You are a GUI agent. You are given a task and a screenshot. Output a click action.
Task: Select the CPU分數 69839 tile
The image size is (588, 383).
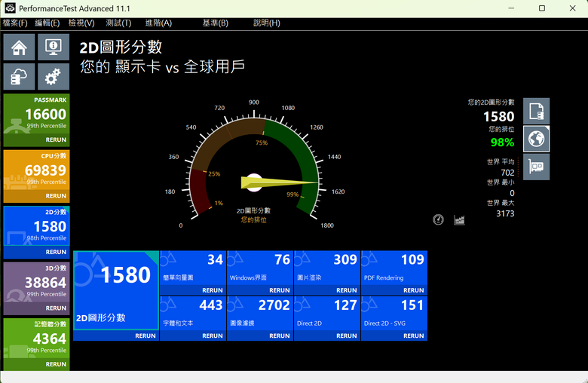(36, 171)
